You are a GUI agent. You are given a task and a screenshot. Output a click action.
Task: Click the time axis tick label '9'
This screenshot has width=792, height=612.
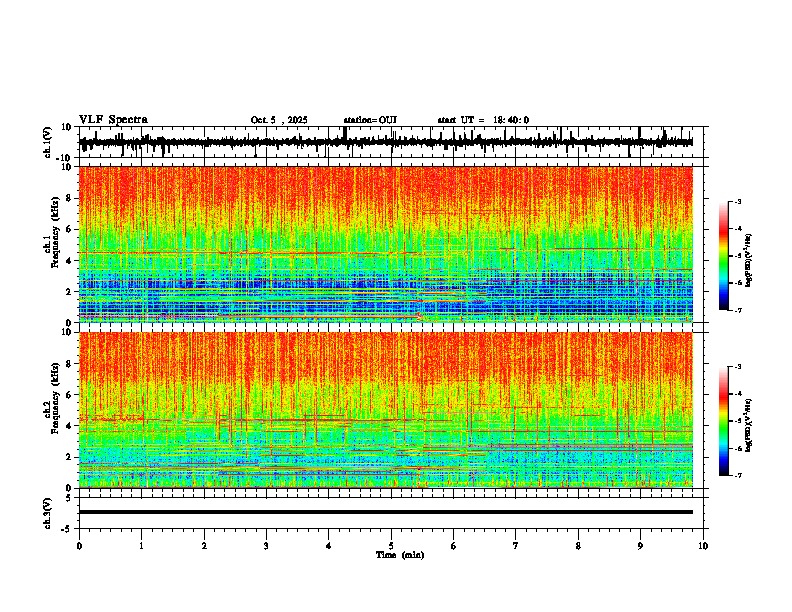[640, 546]
